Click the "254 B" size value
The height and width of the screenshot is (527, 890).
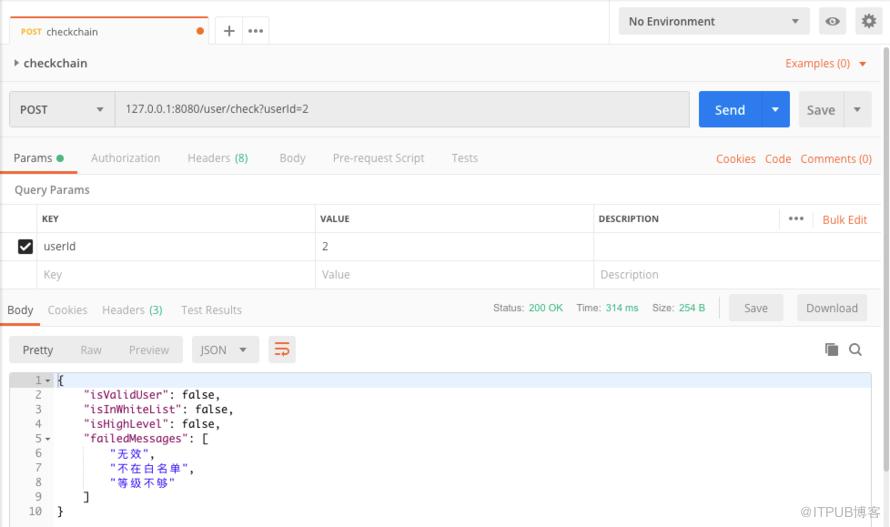[691, 308]
